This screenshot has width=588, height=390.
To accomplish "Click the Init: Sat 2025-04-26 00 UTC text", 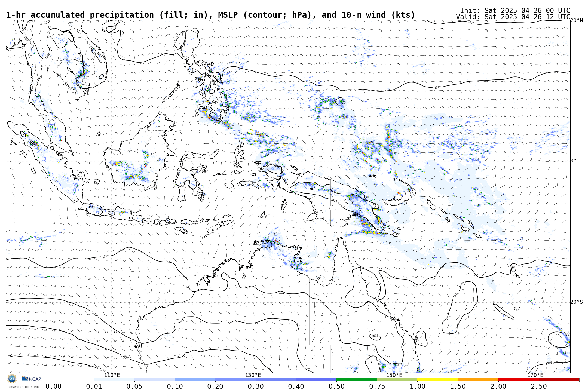I will (x=515, y=11).
